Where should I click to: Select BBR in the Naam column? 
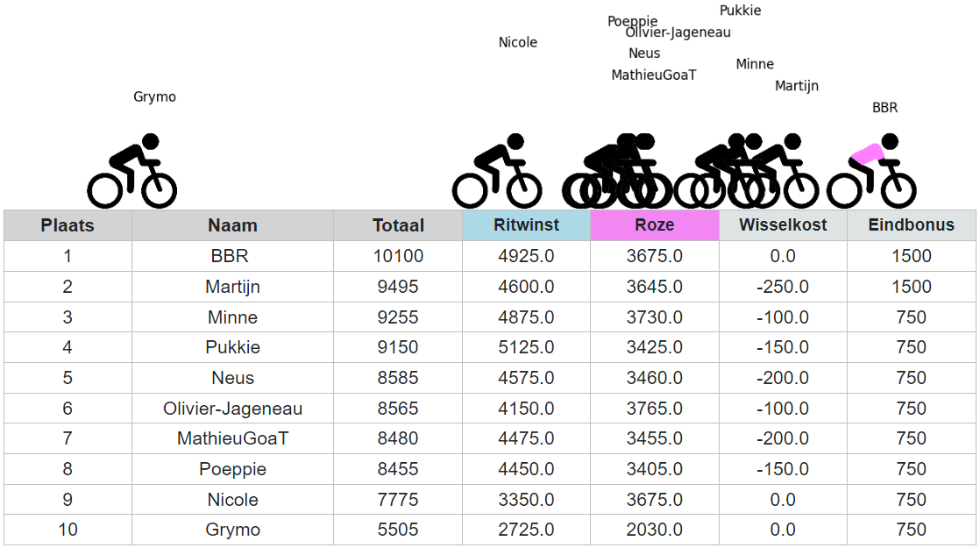232,256
